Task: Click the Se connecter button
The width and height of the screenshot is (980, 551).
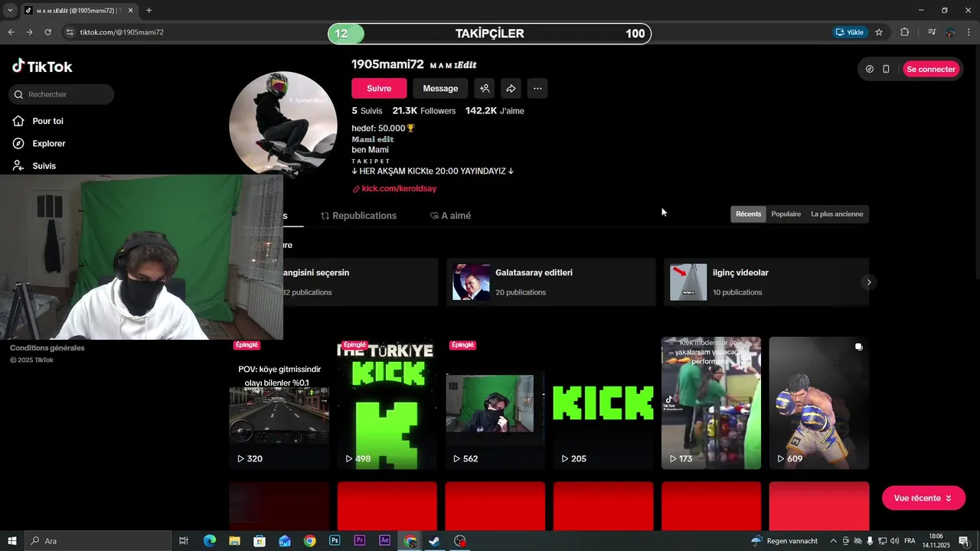Action: (931, 69)
